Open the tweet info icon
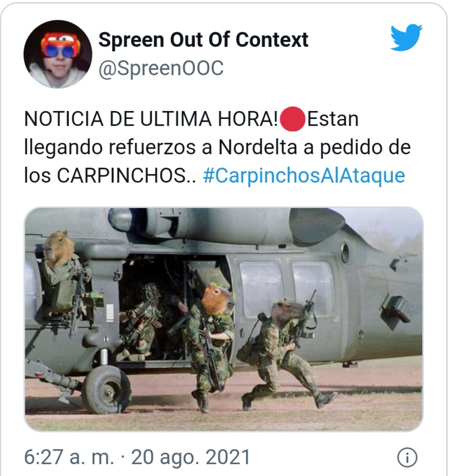The width and height of the screenshot is (457, 476). coord(407,457)
